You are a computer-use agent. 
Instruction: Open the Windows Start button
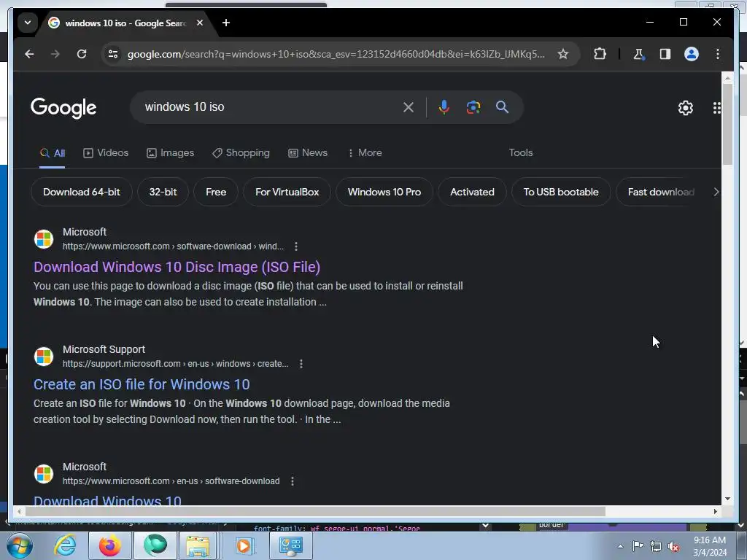pyautogui.click(x=19, y=545)
